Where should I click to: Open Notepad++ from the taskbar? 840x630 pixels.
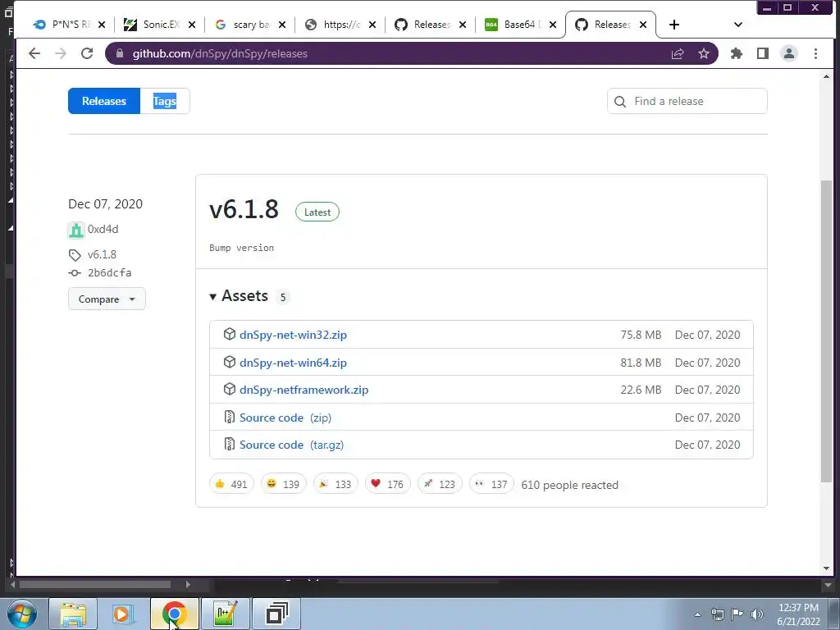pos(225,614)
